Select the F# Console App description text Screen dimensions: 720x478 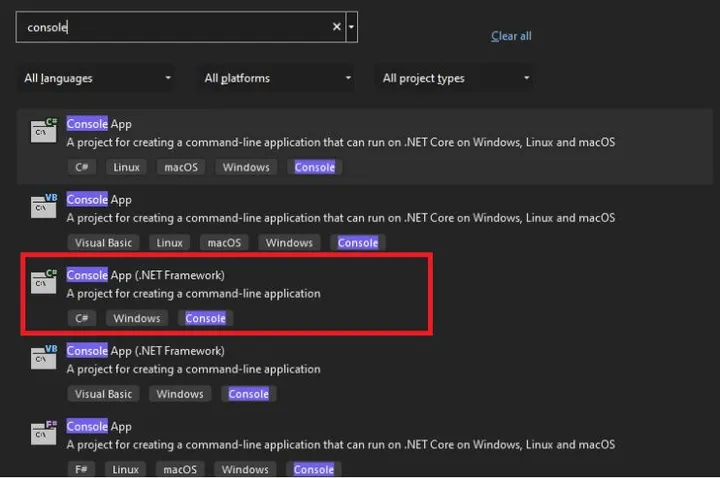tap(341, 444)
